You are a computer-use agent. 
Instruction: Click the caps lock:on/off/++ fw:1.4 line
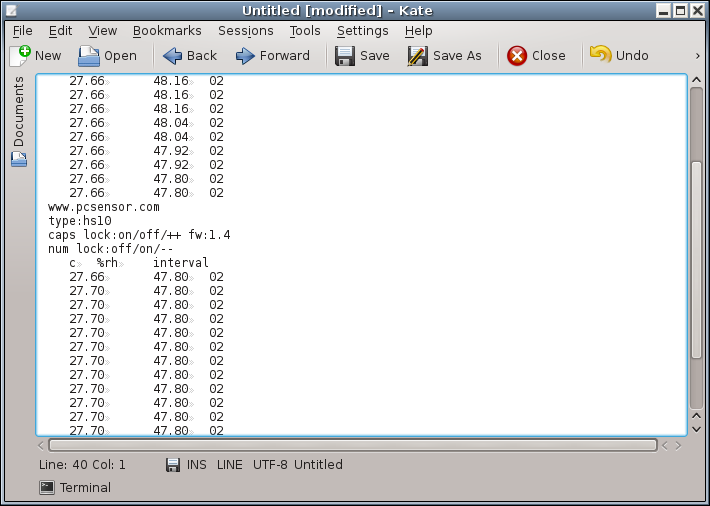tap(139, 235)
